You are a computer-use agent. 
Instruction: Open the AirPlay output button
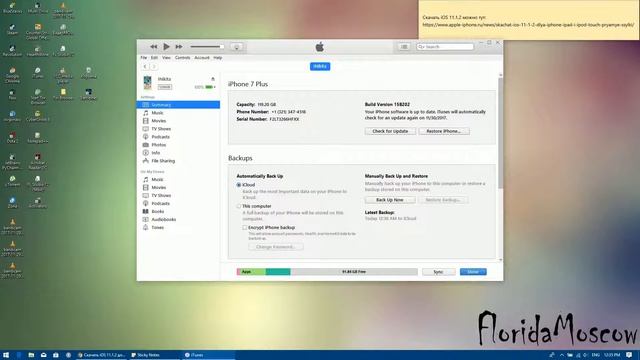[x=237, y=47]
